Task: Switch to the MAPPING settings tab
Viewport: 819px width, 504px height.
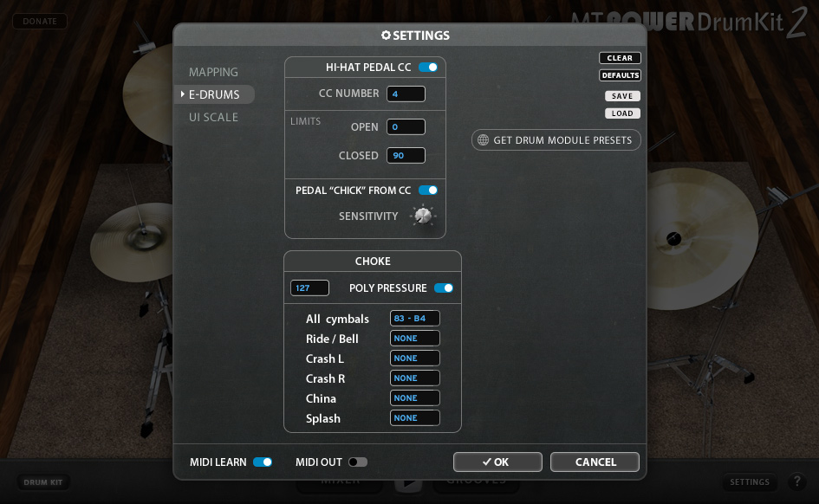Action: click(x=213, y=72)
